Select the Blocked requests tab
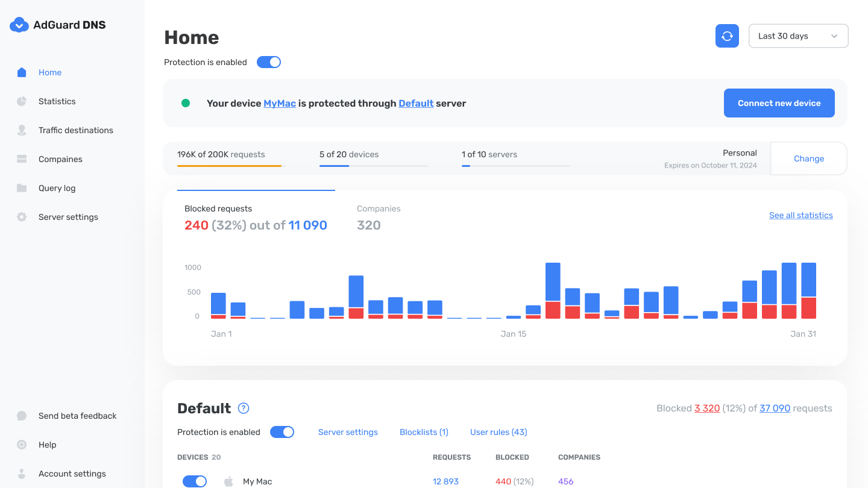Viewport: 868px width, 488px height. [x=256, y=217]
